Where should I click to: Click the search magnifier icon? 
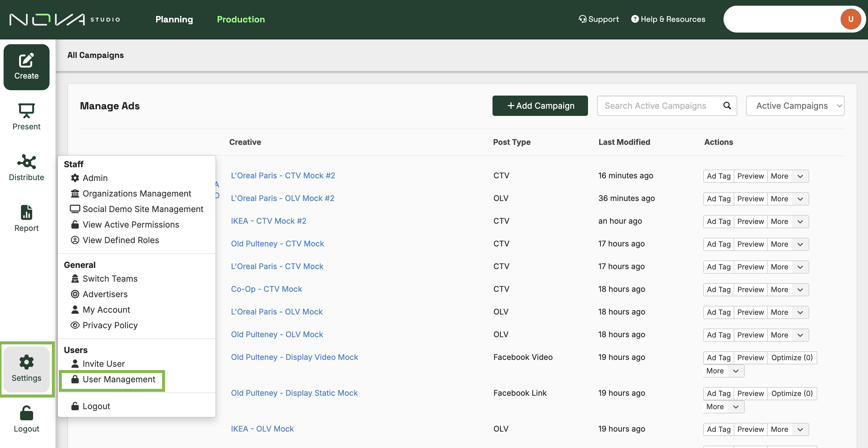[x=727, y=105]
